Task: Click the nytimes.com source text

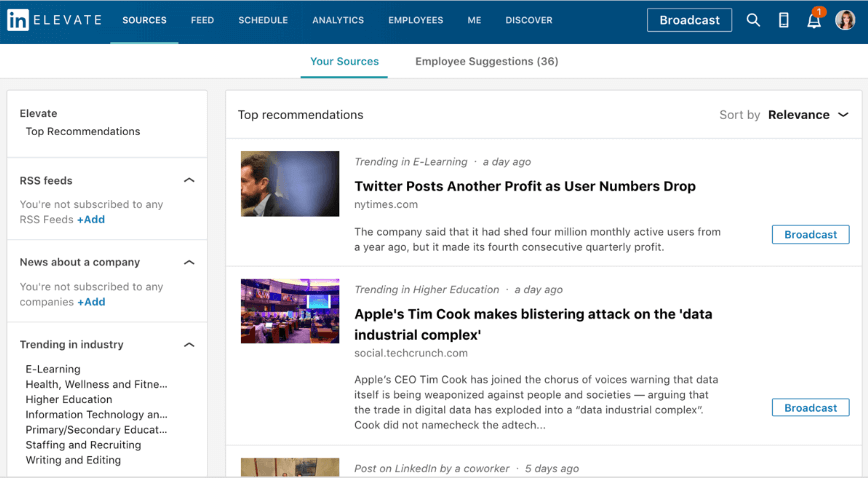Action: [x=386, y=204]
